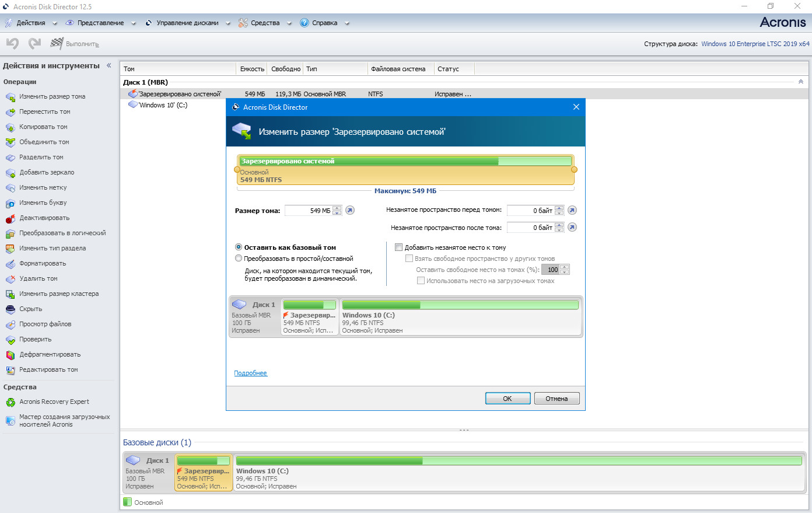812x513 pixels.
Task: Click the left resize handle of the volume bar
Action: (237, 170)
